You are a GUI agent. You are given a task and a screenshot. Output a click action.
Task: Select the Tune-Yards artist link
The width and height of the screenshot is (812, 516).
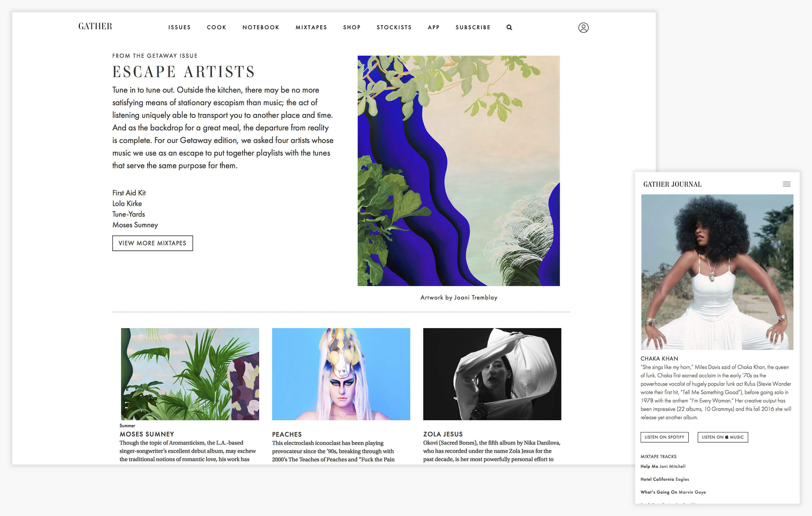point(129,214)
